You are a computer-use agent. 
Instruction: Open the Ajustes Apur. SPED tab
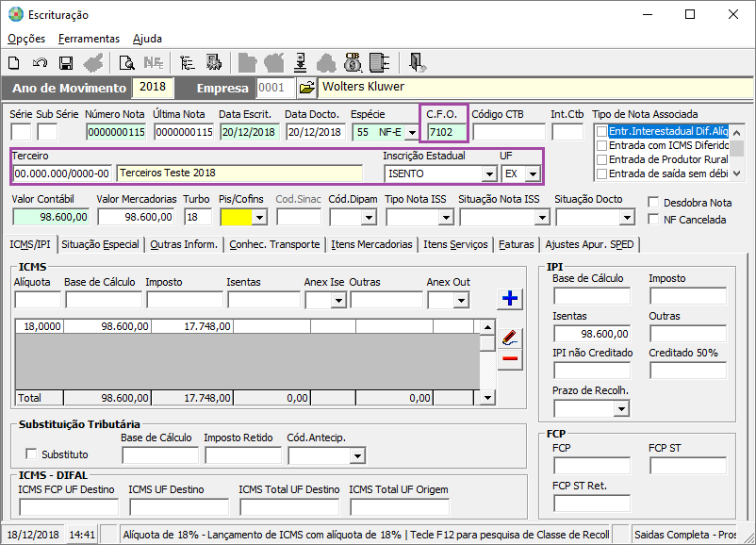590,244
